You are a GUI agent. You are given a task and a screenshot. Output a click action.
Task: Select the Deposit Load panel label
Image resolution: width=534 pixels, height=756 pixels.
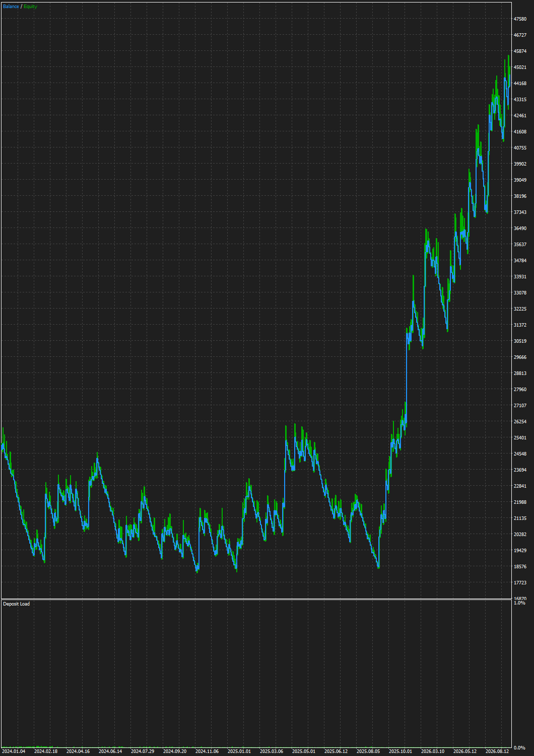[16, 604]
